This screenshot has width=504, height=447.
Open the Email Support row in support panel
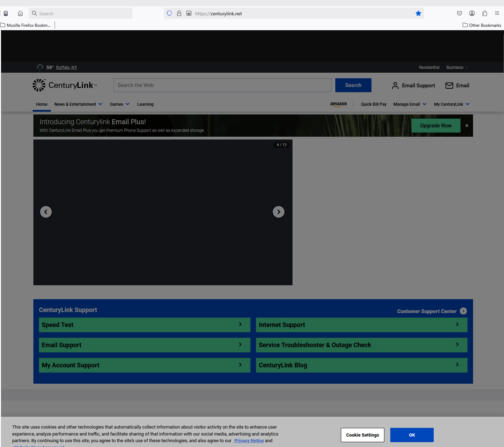pyautogui.click(x=145, y=345)
